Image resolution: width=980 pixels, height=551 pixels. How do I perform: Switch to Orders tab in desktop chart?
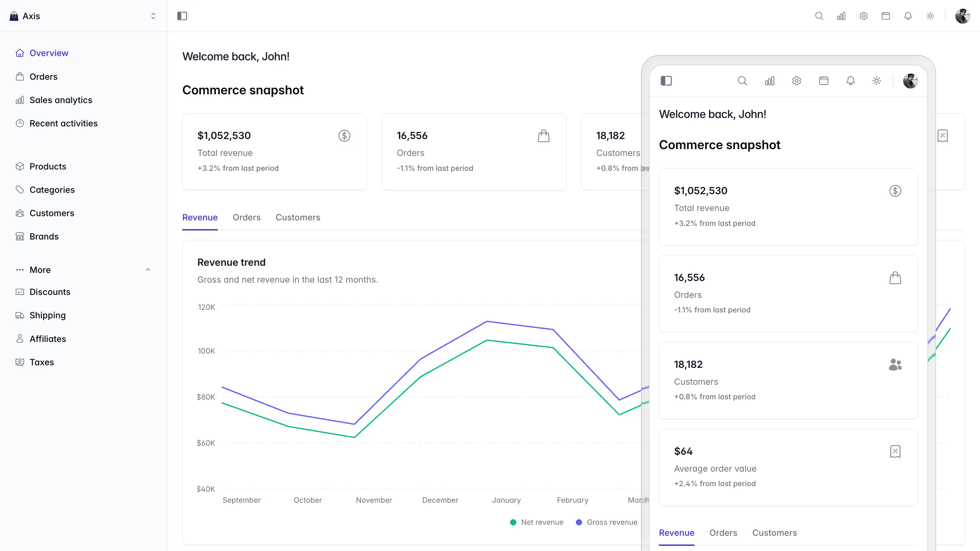(x=247, y=218)
